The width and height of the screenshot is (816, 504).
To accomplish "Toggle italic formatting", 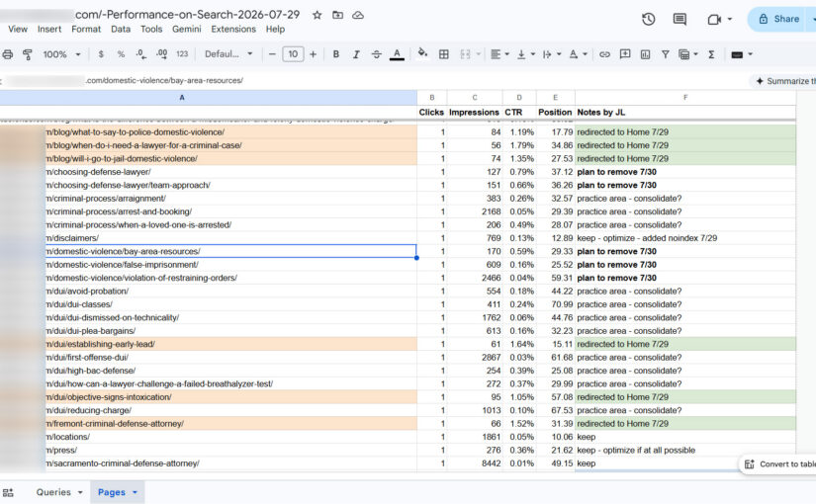I will (356, 54).
